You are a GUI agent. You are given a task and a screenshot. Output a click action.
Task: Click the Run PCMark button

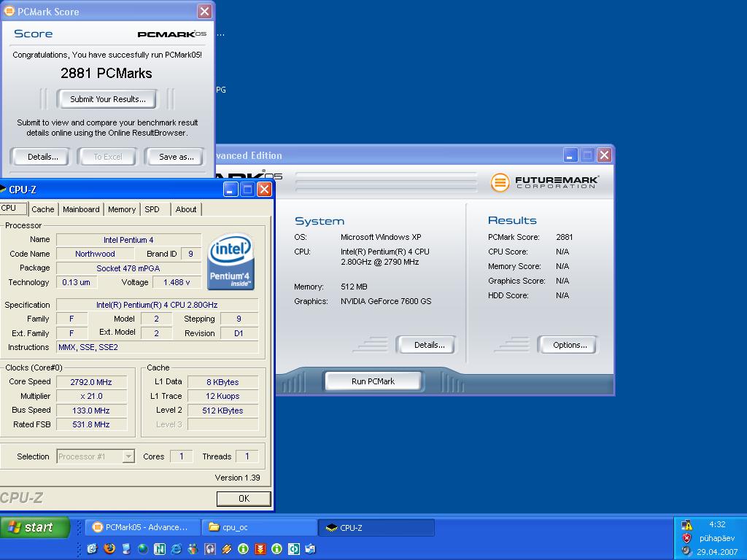[373, 381]
